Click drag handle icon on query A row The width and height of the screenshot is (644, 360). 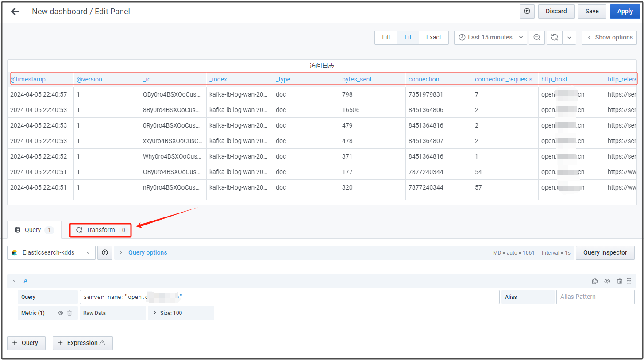[629, 281]
